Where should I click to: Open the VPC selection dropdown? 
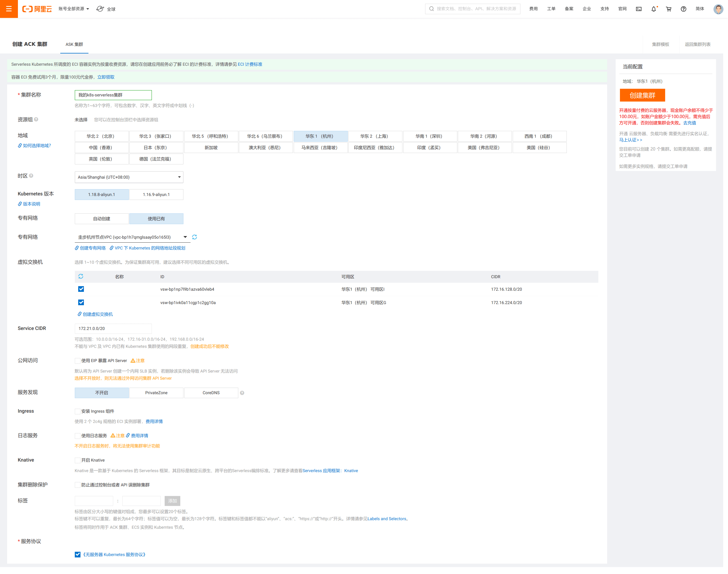coord(132,237)
